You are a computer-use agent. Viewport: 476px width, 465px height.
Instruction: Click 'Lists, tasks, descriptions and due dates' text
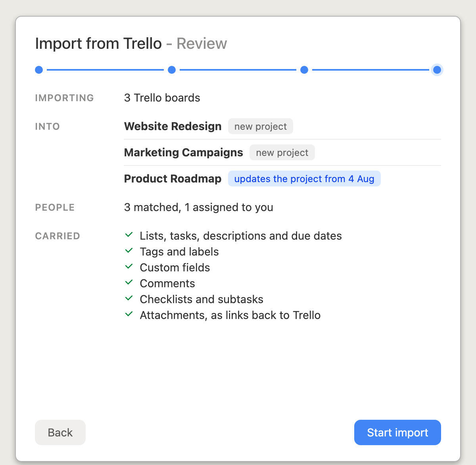(x=241, y=236)
